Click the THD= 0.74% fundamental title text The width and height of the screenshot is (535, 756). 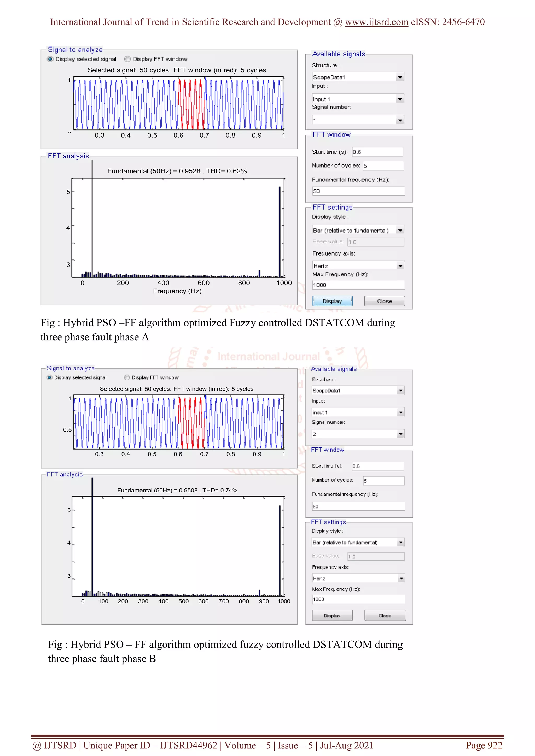click(x=177, y=490)
